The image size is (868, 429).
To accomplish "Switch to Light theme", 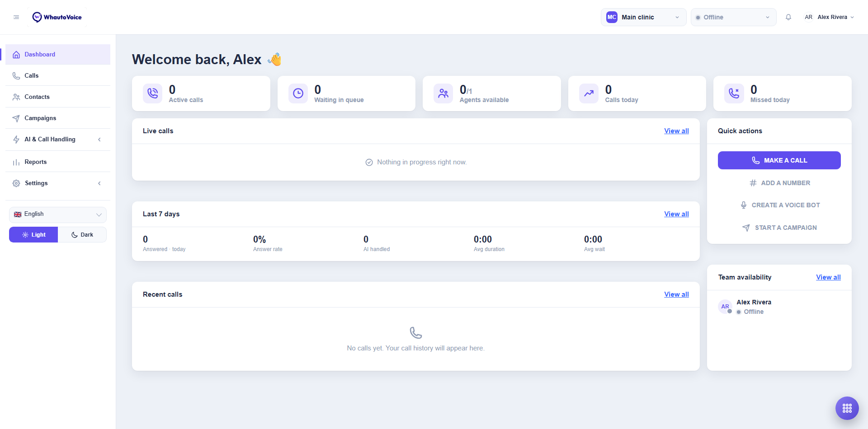I will click(33, 235).
